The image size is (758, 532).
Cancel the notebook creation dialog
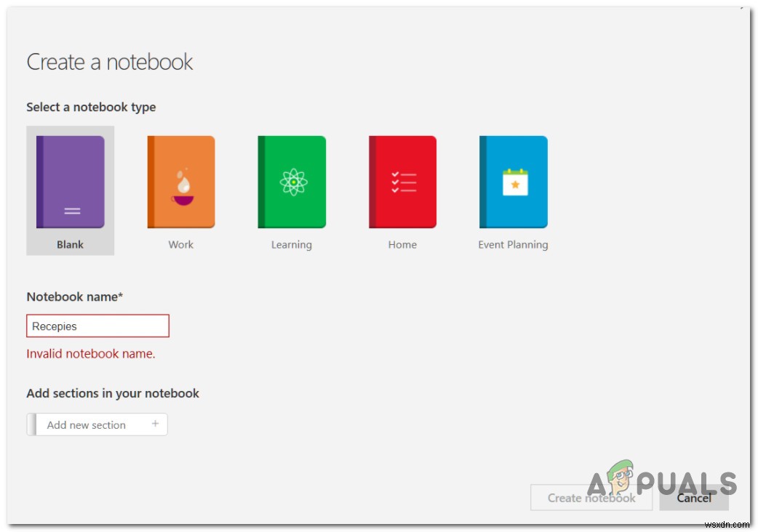[694, 497]
